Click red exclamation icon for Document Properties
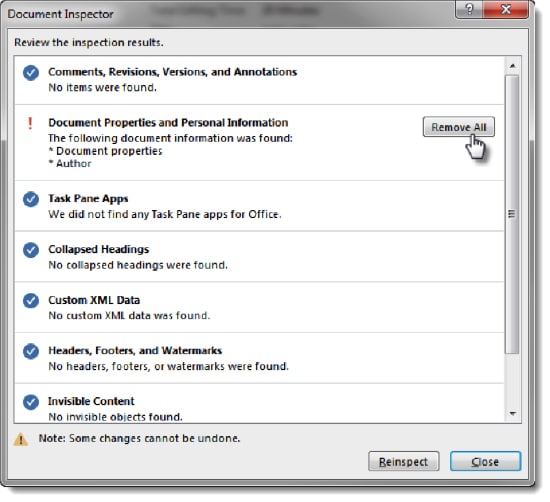550x502 pixels. point(30,123)
